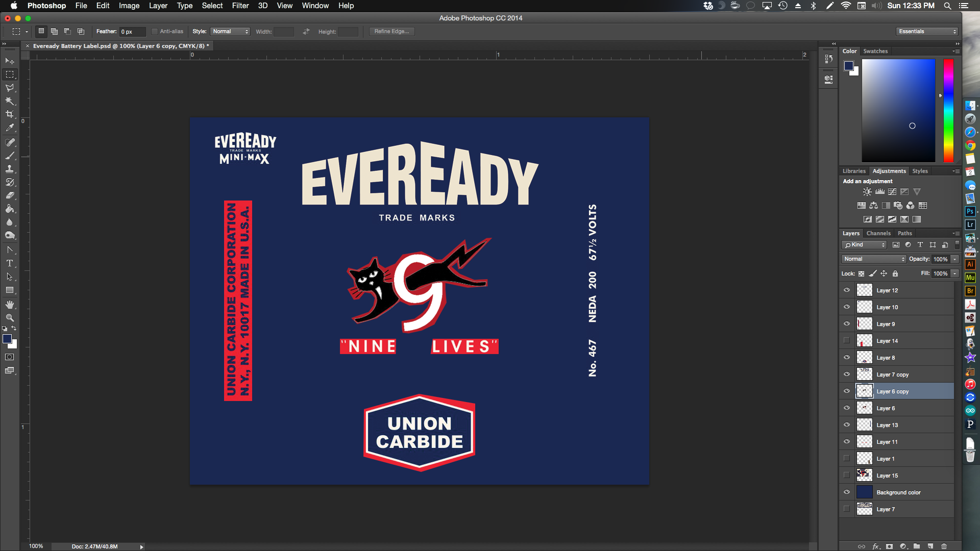Select the Crop tool
The image size is (980, 551).
pos(10,114)
